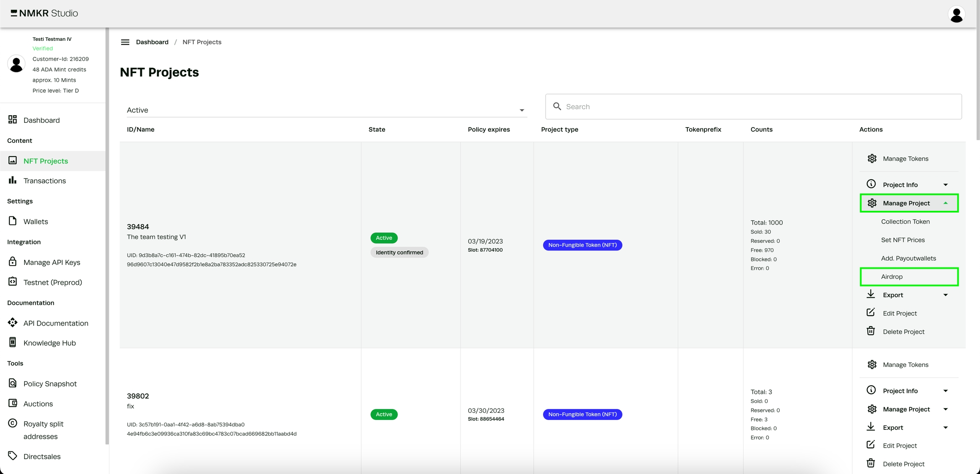The height and width of the screenshot is (474, 980).
Task: Click trash icon for Delete Project 39484
Action: (x=871, y=331)
